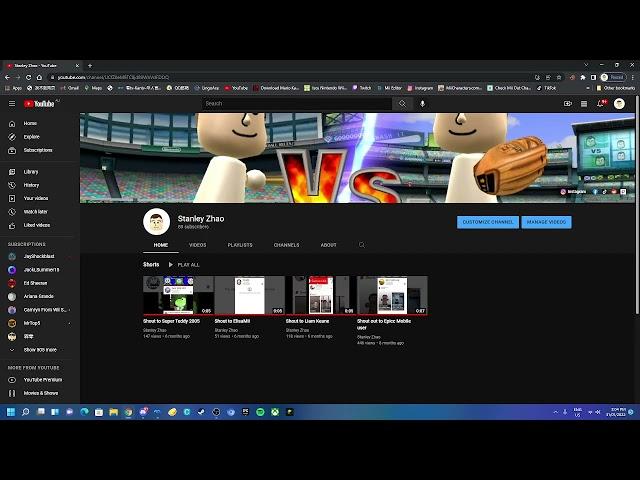Switch to the HOME channel tab
Screen dimensions: 640x480
[161, 245]
